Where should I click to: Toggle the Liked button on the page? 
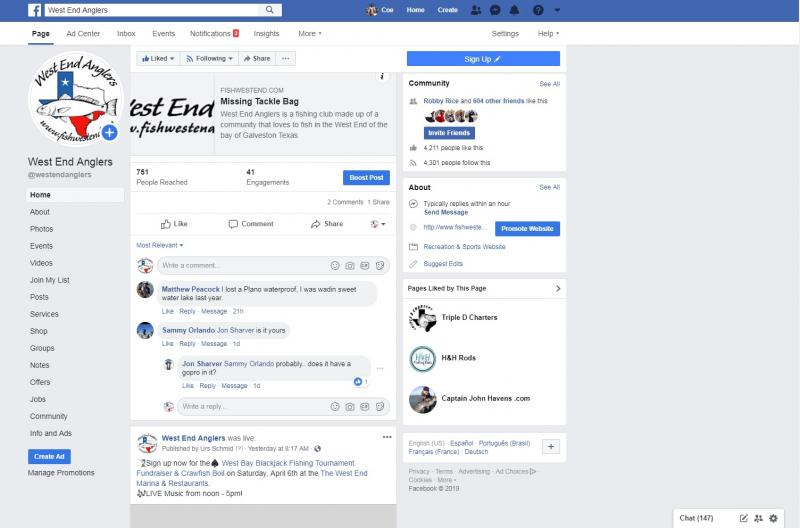coord(158,59)
